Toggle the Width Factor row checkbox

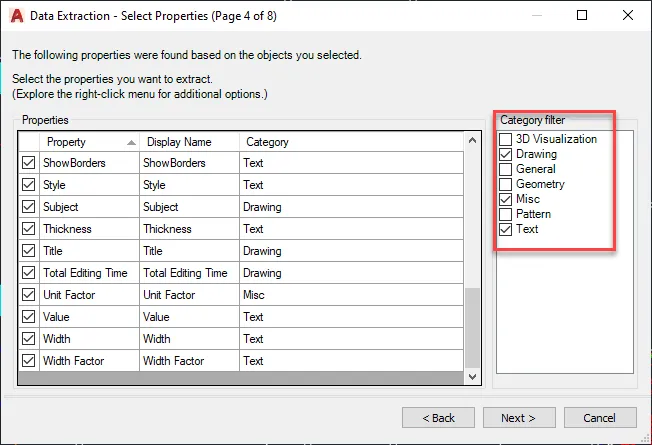[28, 361]
